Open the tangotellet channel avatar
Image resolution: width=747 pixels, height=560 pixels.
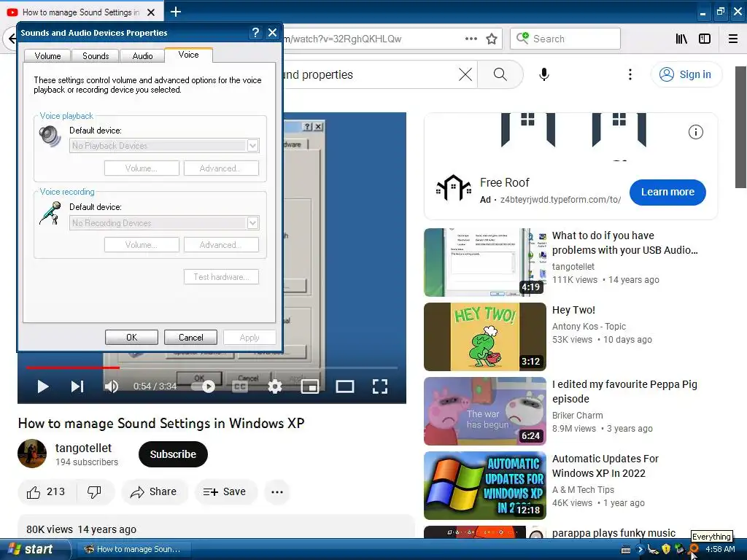click(32, 454)
